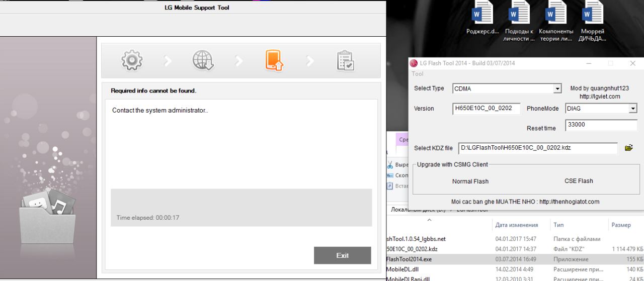Click the Select KDZ file path field
The width and height of the screenshot is (644, 281).
click(x=538, y=148)
